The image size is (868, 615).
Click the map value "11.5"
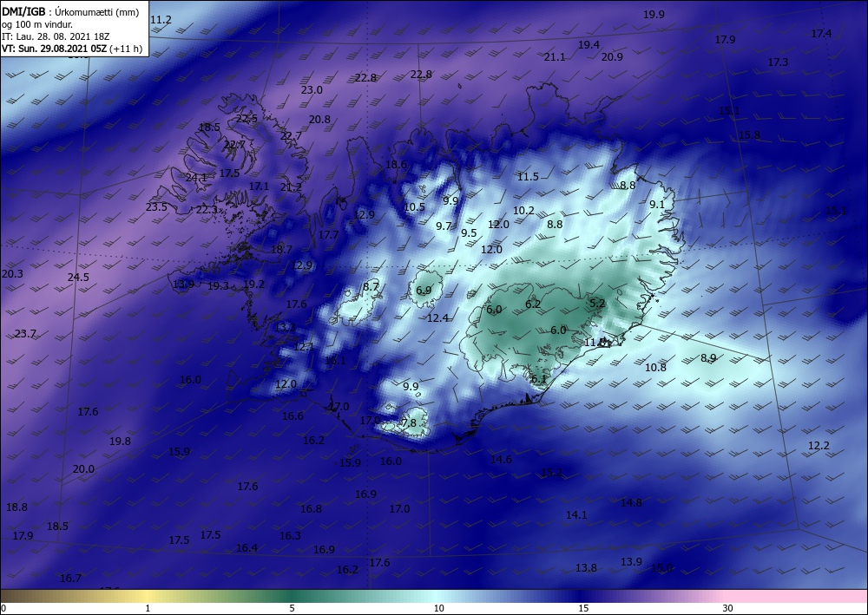coord(528,176)
